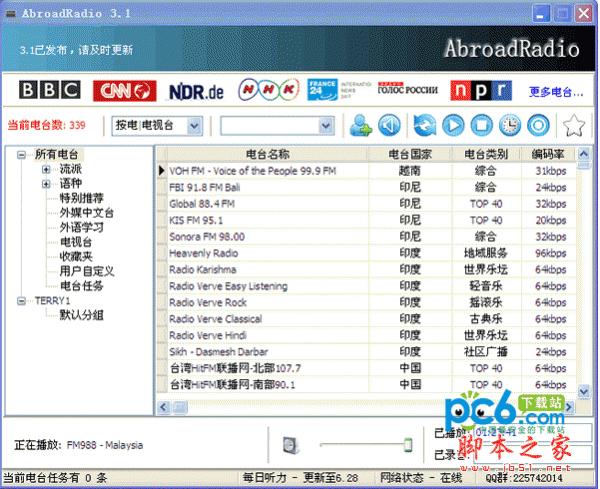Expand the 语种 tree node
Viewport: 600px width, 489px height.
[x=46, y=184]
